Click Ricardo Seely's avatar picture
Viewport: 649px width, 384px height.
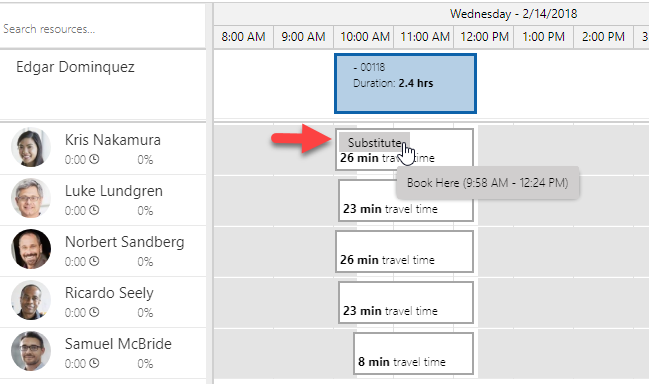(x=31, y=300)
